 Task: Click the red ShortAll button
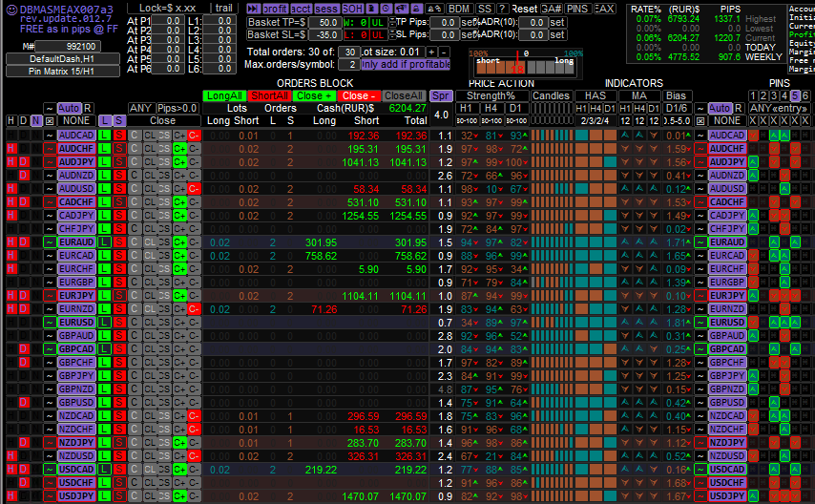[x=269, y=95]
